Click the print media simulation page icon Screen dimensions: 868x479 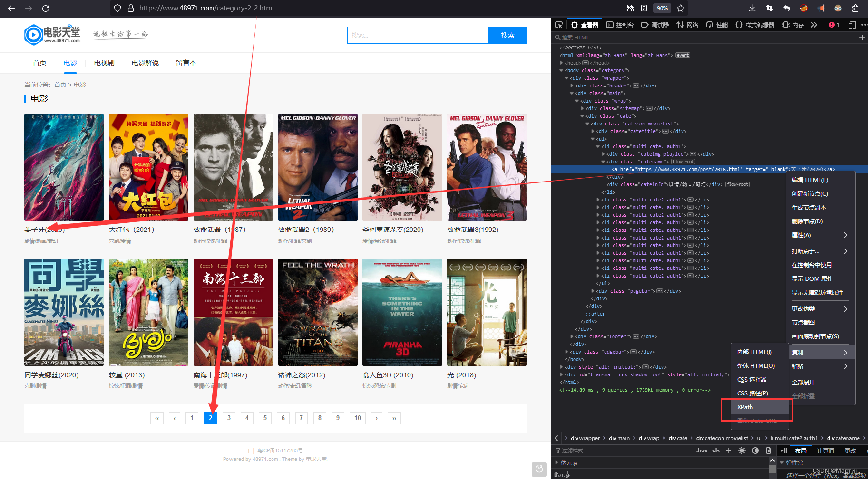pyautogui.click(x=769, y=450)
